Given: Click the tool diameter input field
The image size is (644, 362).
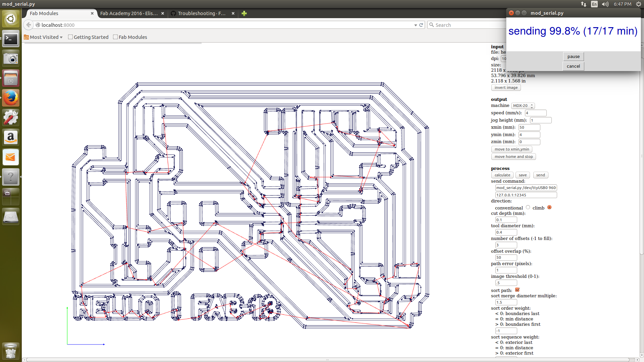Looking at the screenshot, I should point(506,232).
